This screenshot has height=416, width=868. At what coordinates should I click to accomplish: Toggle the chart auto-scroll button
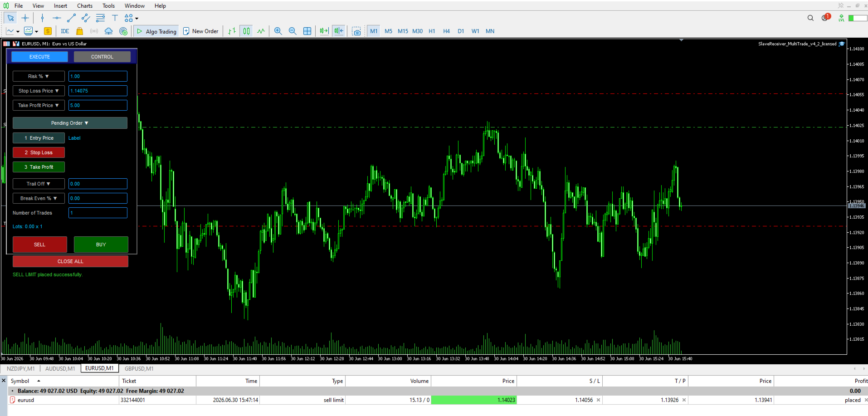324,31
